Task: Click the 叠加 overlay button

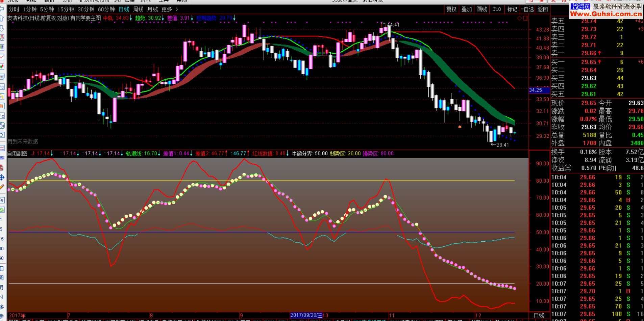Action: tap(467, 9)
